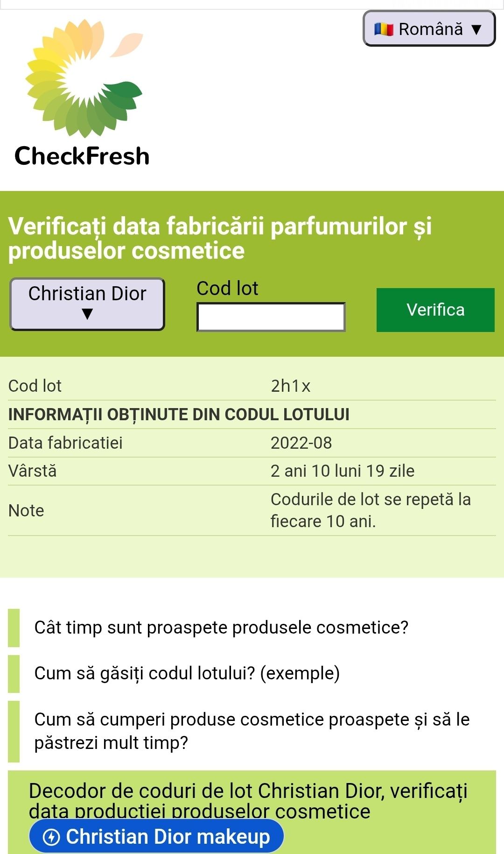Click the 2022-08 manufacture date value
The height and width of the screenshot is (854, 504).
pos(301,443)
